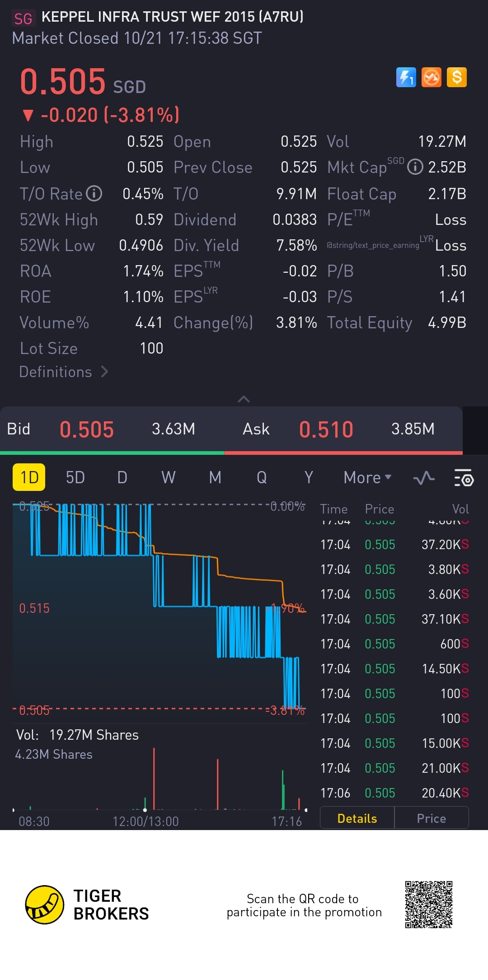Tap the green-red bid/ask ratio bar
Image resolution: width=488 pixels, height=980 pixels.
231,453
